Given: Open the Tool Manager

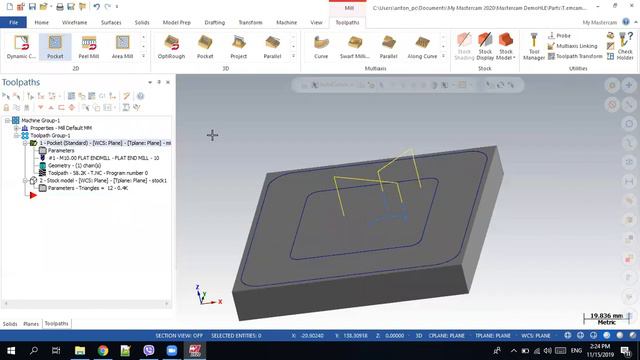Looking at the screenshot, I should point(534,47).
